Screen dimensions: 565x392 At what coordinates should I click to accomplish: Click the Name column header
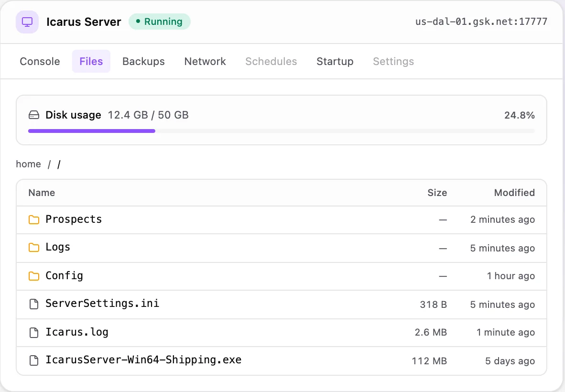(42, 193)
